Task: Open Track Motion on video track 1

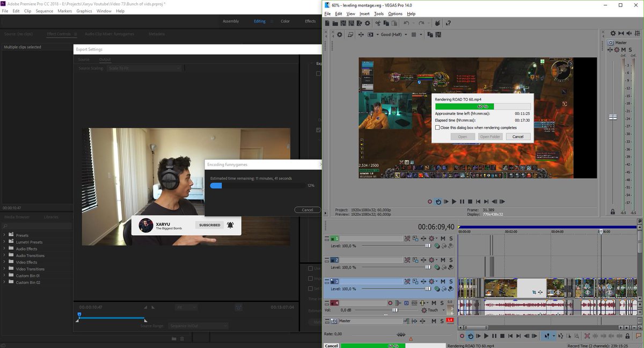Action: pyautogui.click(x=415, y=238)
